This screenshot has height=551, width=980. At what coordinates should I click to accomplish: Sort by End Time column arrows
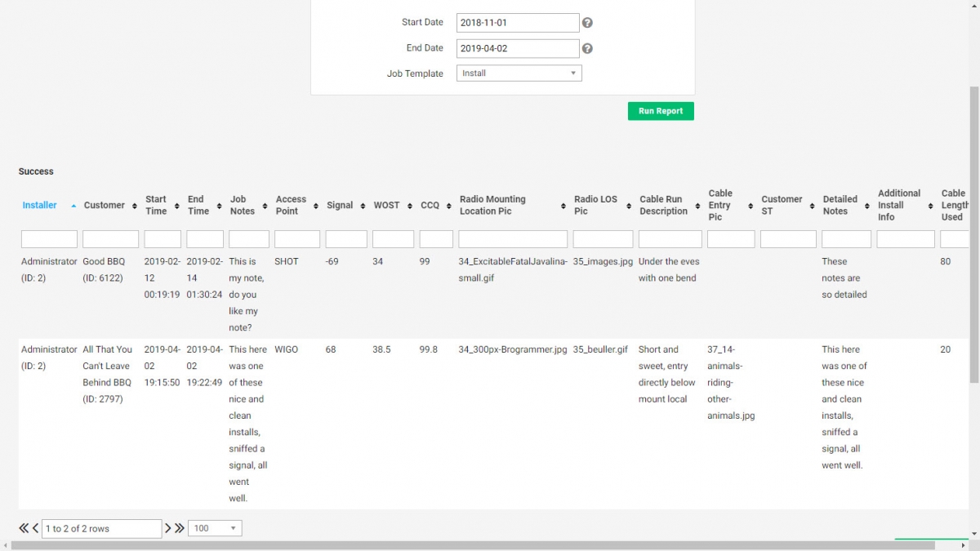220,206
